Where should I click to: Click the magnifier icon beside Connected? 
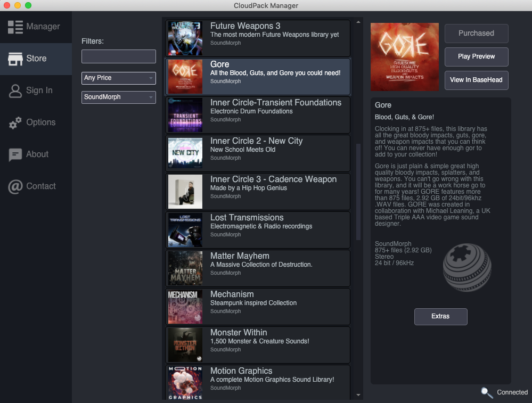click(x=487, y=392)
